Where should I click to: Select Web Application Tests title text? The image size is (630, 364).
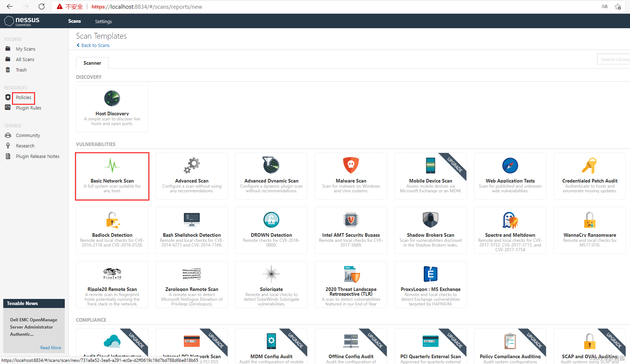(x=510, y=181)
